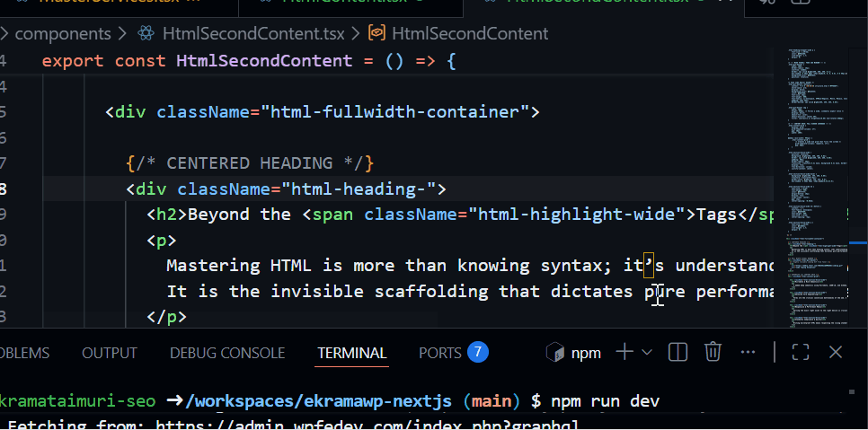This screenshot has width=868, height=430.
Task: Select the TERMINAL tab
Action: [351, 353]
